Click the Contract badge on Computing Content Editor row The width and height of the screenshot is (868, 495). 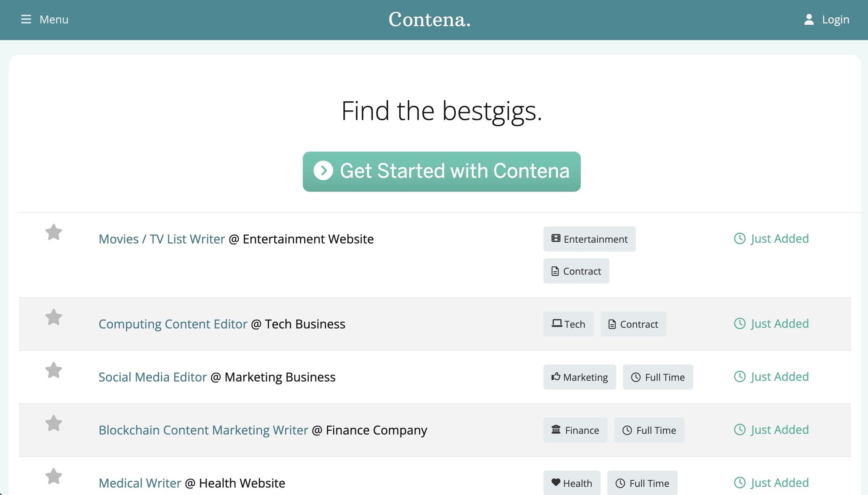tap(633, 323)
